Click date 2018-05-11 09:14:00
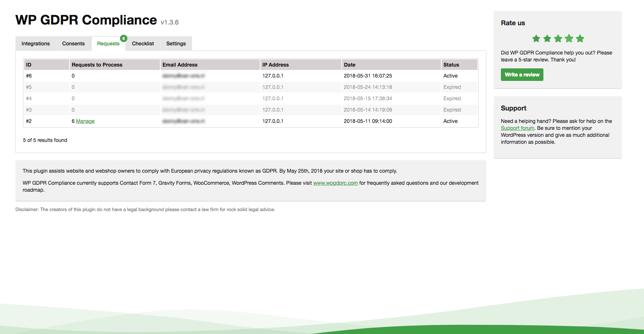The width and height of the screenshot is (644, 334). point(368,121)
